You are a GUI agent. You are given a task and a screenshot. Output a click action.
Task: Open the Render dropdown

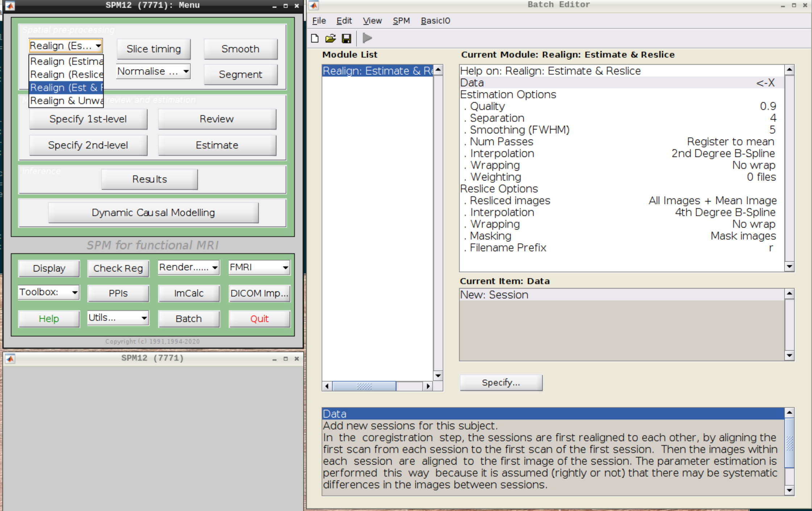[188, 267]
